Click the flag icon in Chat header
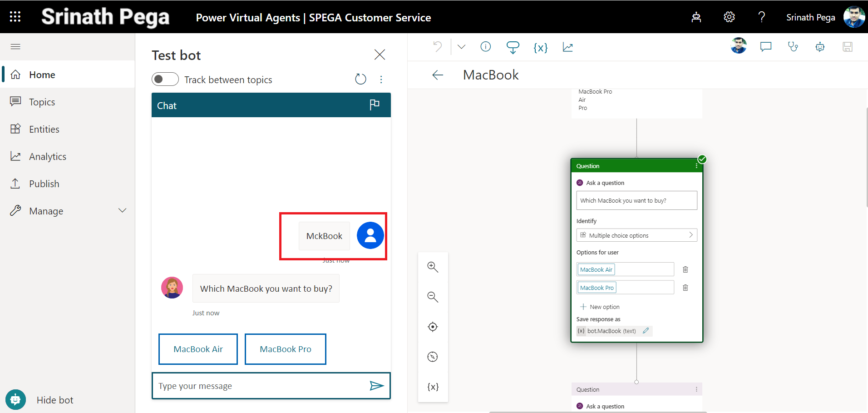The image size is (868, 413). tap(375, 105)
